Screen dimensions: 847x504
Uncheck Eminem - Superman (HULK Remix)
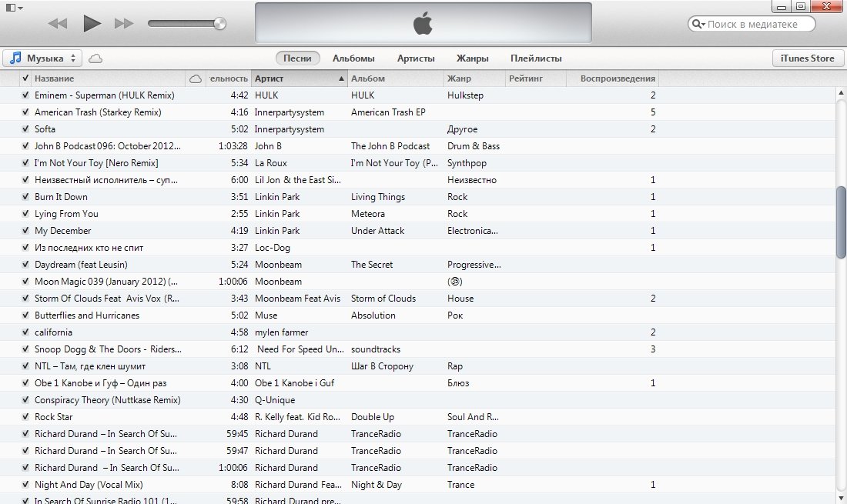(x=25, y=95)
